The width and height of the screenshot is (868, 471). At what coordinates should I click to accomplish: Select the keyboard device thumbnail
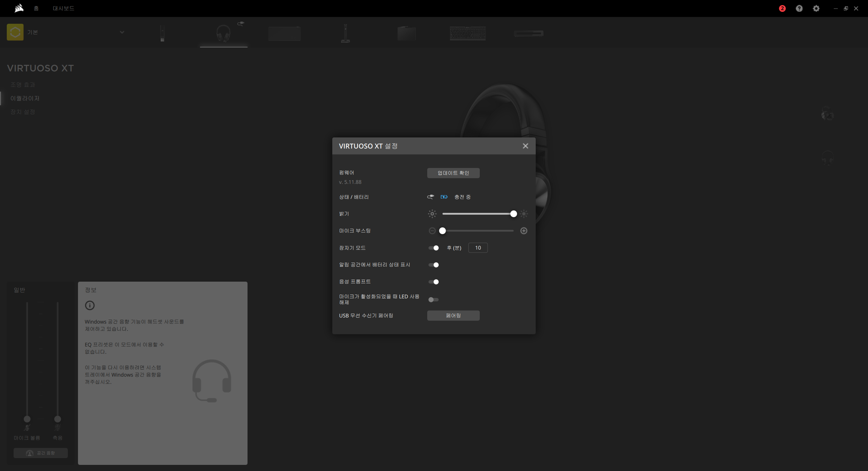tap(468, 33)
